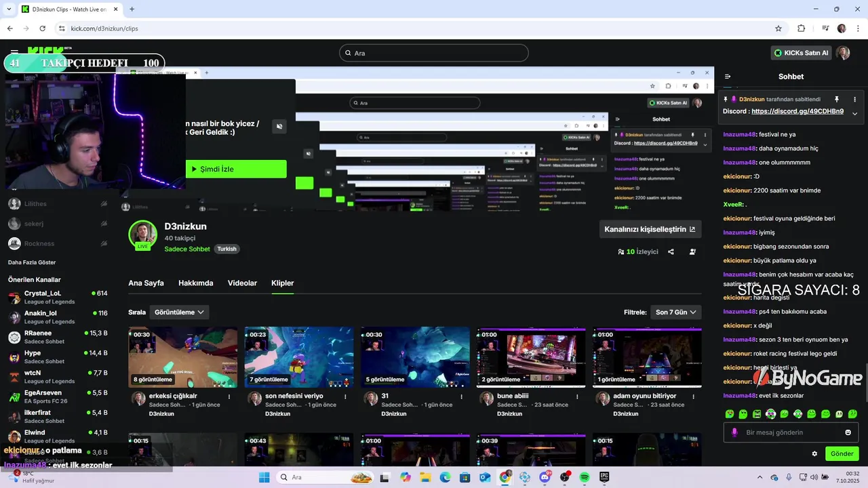
Task: Toggle the hamburger sidebar menu
Action: (14, 52)
